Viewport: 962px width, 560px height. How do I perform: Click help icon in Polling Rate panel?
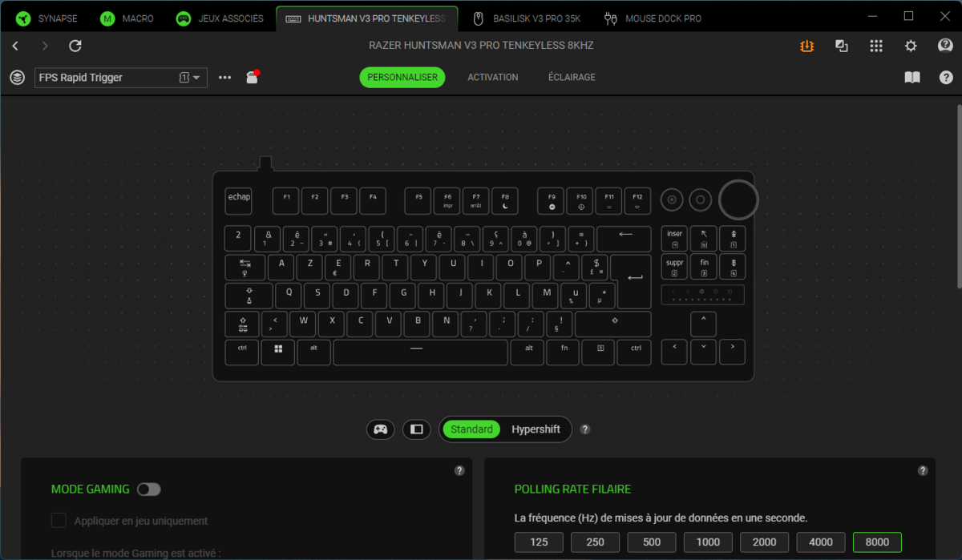[x=923, y=471]
